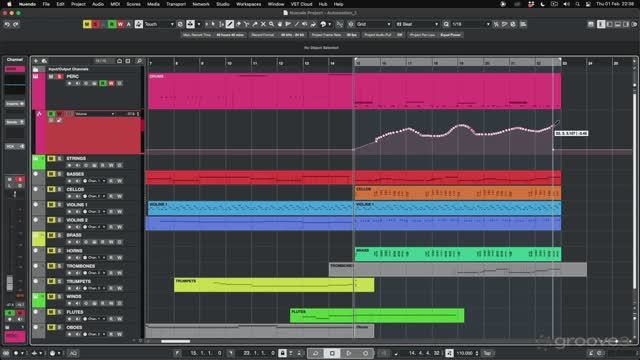640x360 pixels.
Task: Mute the PERC track
Action: [x=51, y=77]
